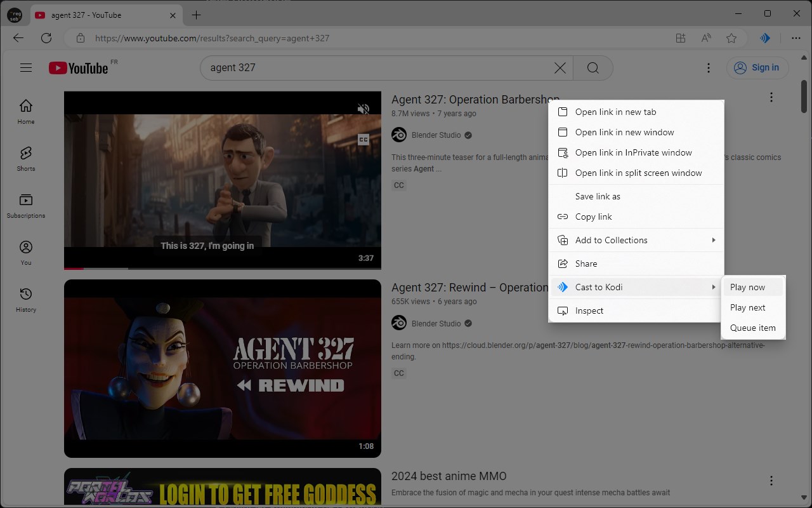
Task: Open the Edge split screen toolbar icon
Action: pyautogui.click(x=681, y=38)
